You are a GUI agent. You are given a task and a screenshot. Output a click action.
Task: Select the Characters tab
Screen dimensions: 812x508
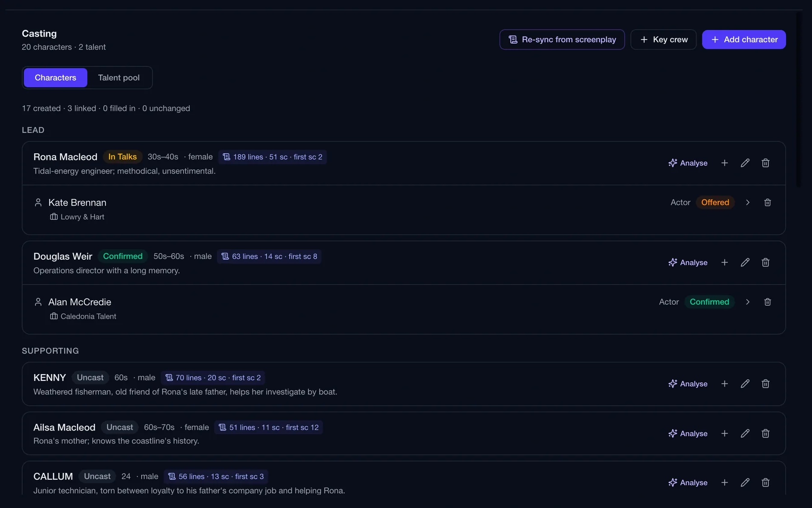pyautogui.click(x=55, y=78)
